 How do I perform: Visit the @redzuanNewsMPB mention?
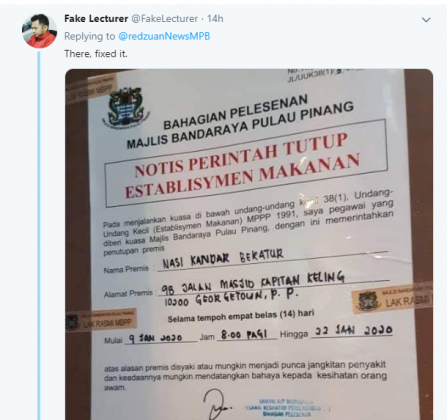(164, 36)
